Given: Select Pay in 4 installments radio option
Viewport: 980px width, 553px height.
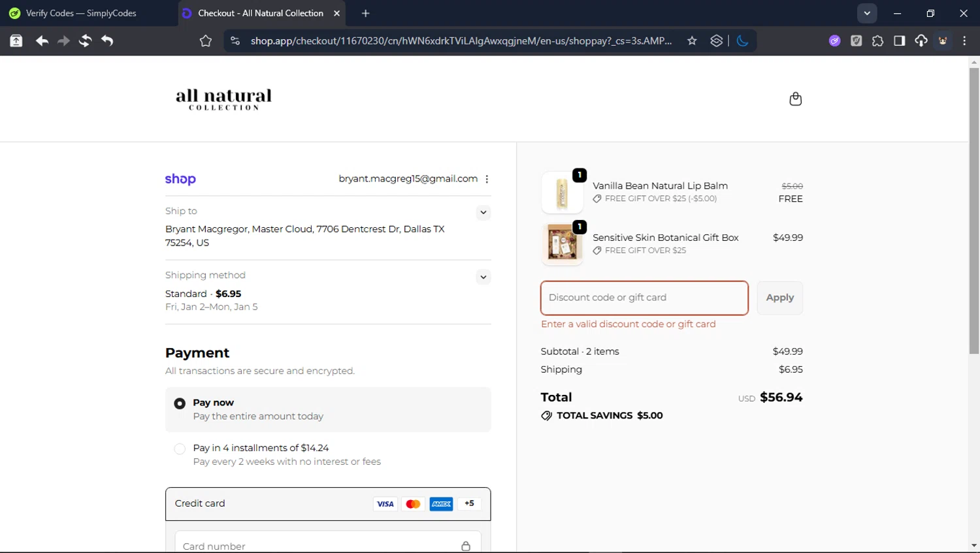Looking at the screenshot, I should point(180,449).
